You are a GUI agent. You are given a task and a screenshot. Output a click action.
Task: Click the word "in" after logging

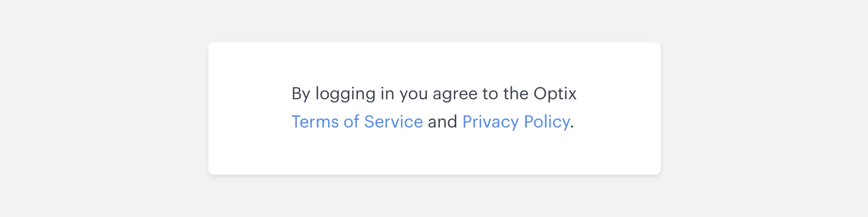coord(387,94)
